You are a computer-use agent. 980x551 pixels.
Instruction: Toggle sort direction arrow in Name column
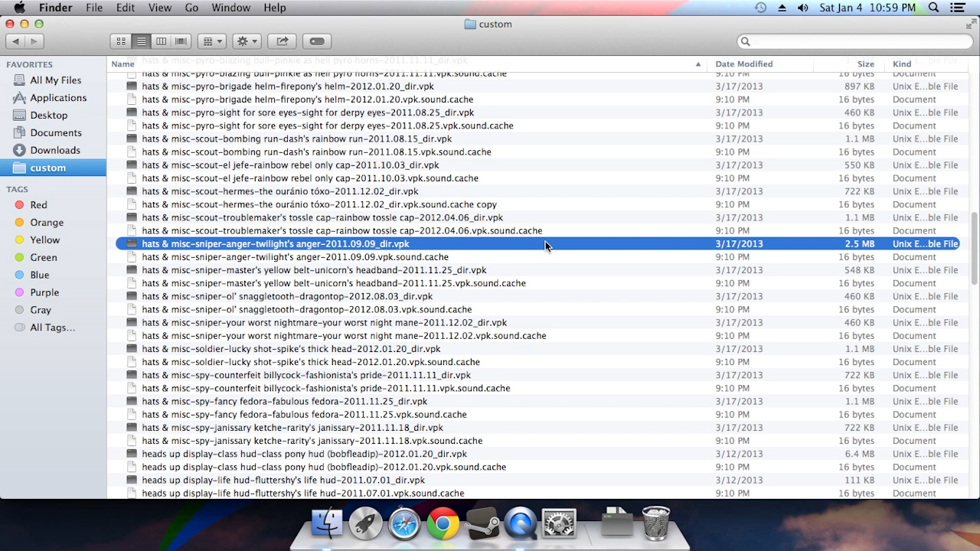(698, 64)
